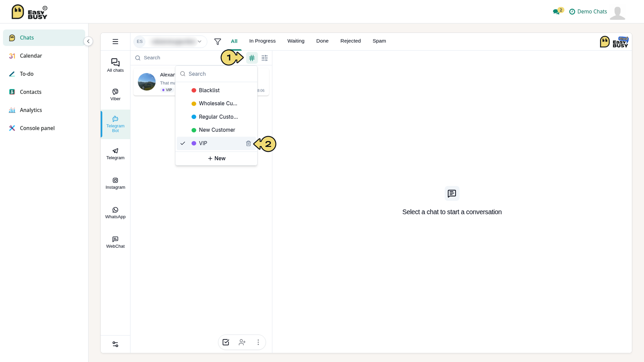644x362 pixels.
Task: Click the Alexan chat avatar thumbnail
Action: (x=147, y=82)
